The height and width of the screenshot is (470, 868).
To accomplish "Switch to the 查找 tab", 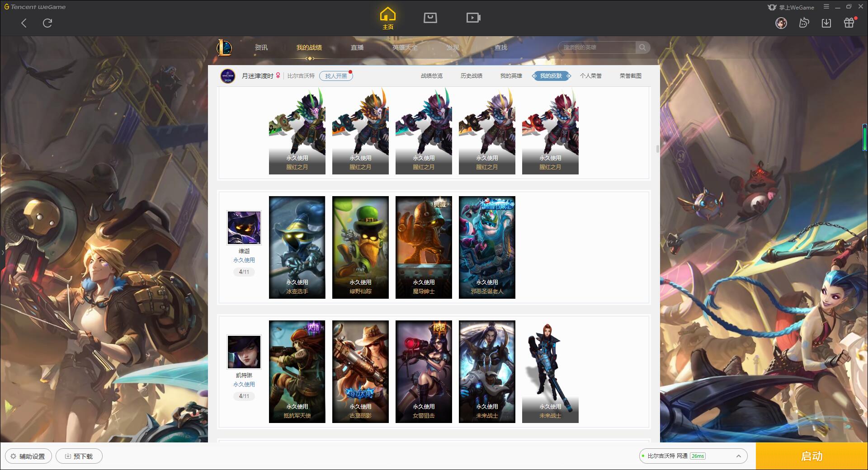I will 501,47.
